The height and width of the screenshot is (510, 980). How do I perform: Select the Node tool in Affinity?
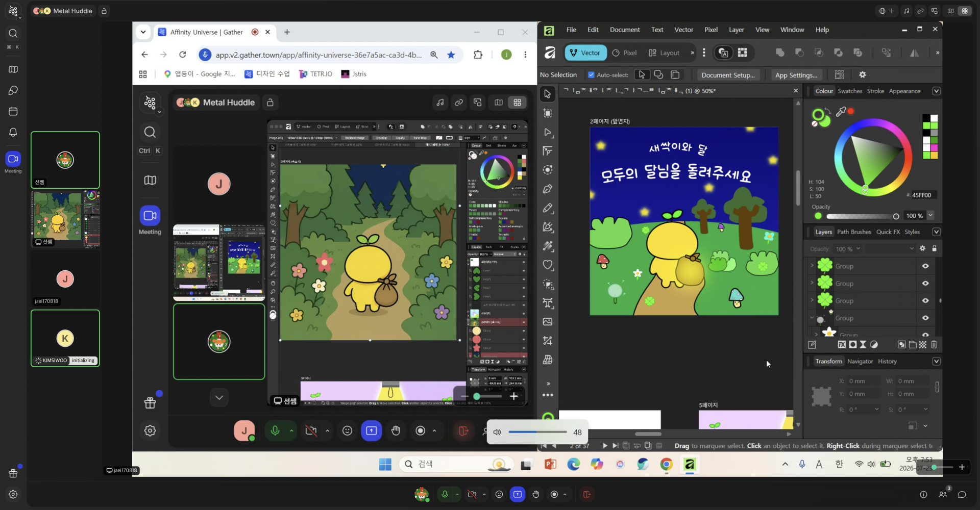click(x=548, y=133)
